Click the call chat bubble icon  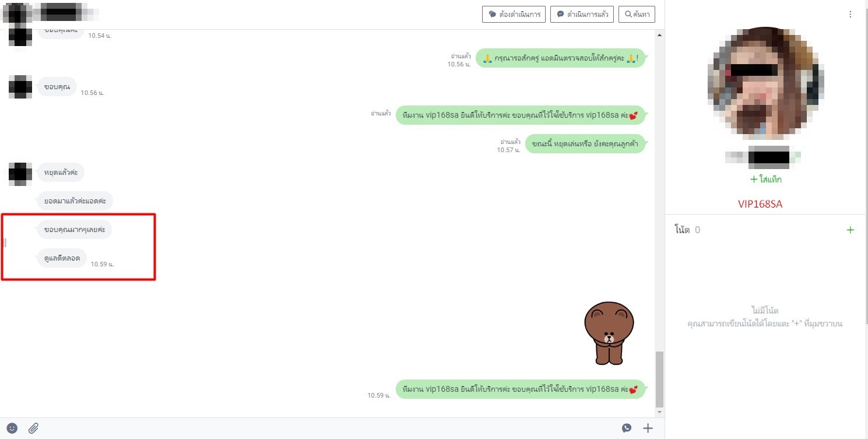(627, 428)
